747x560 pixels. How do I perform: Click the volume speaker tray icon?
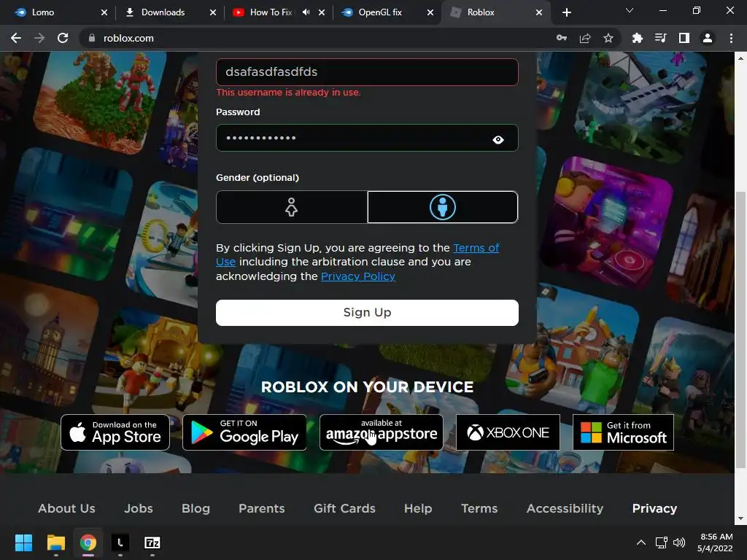point(679,542)
